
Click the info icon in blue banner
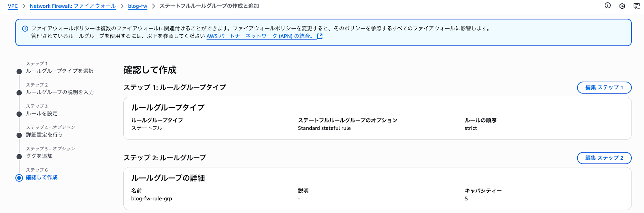tap(25, 29)
